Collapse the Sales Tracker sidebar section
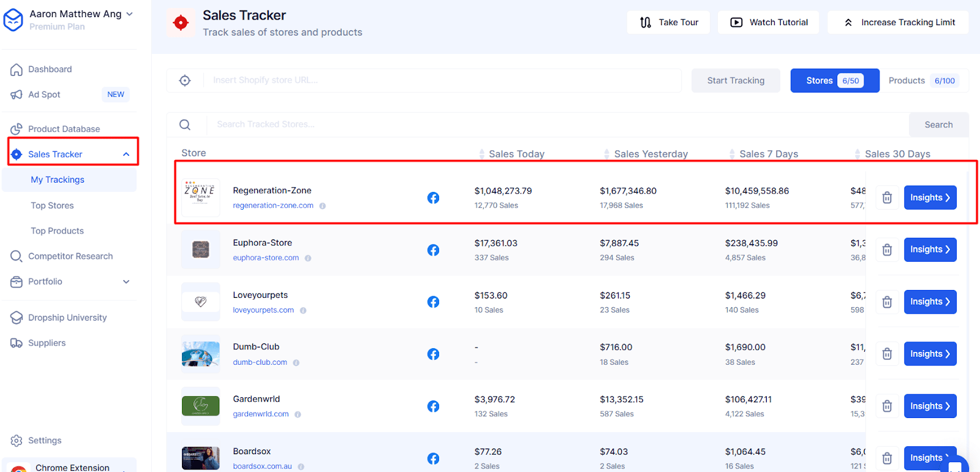Screen dimensions: 980x472 pyautogui.click(x=126, y=154)
